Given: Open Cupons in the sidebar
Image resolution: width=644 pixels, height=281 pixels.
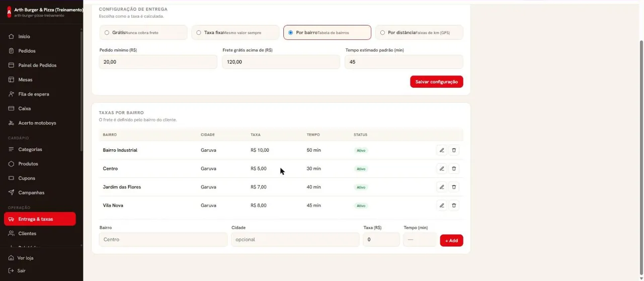Looking at the screenshot, I should click(40, 178).
